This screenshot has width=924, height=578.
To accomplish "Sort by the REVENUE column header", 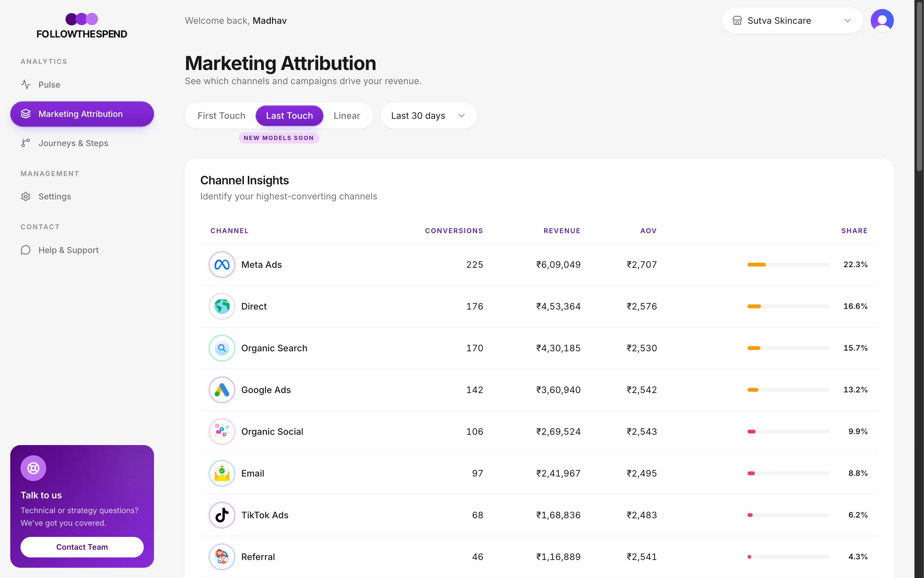I will pos(562,231).
